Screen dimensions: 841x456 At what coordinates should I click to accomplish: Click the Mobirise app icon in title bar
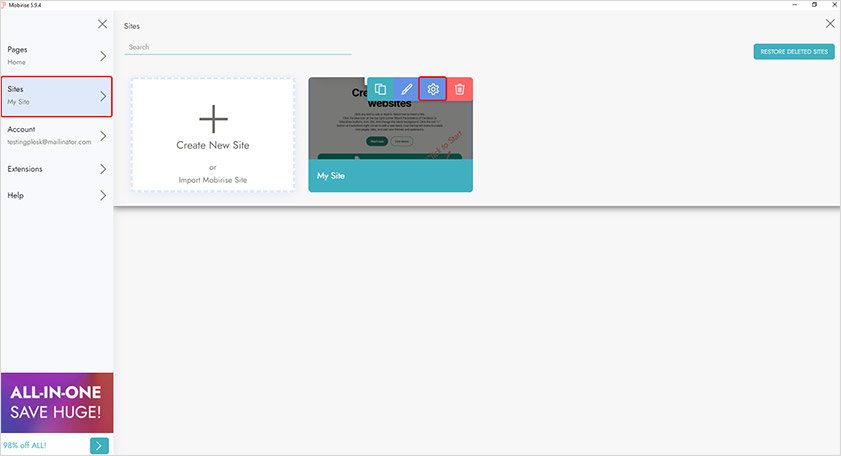pos(4,5)
